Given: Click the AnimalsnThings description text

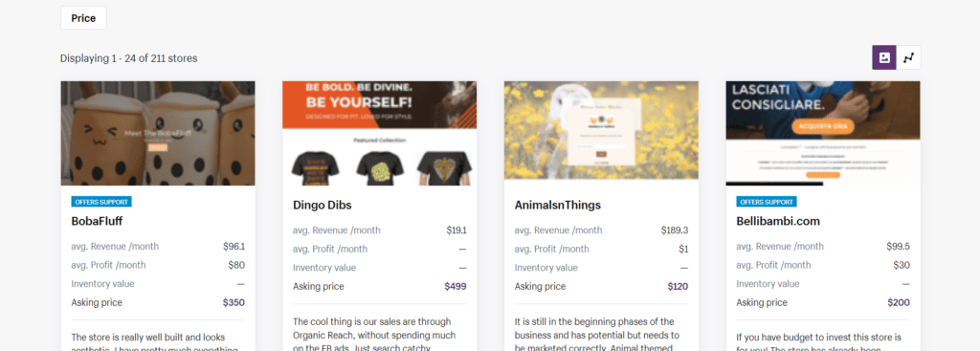Looking at the screenshot, I should pyautogui.click(x=596, y=335).
